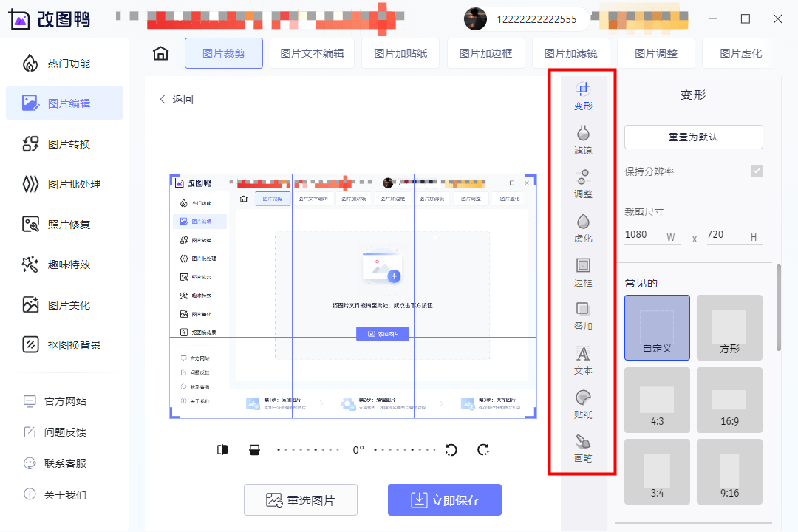Rotate image counterclockwise
798x532 pixels.
[451, 449]
